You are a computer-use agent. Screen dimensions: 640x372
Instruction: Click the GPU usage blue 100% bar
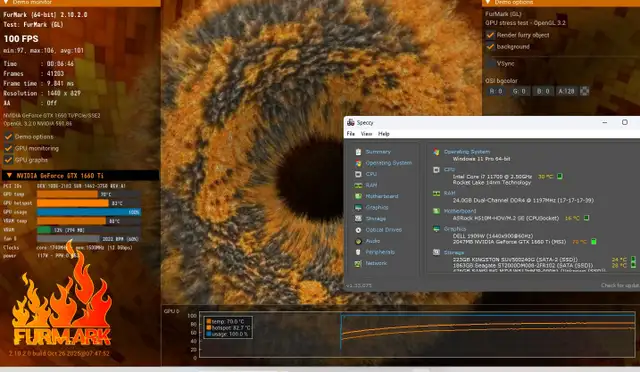click(x=89, y=212)
